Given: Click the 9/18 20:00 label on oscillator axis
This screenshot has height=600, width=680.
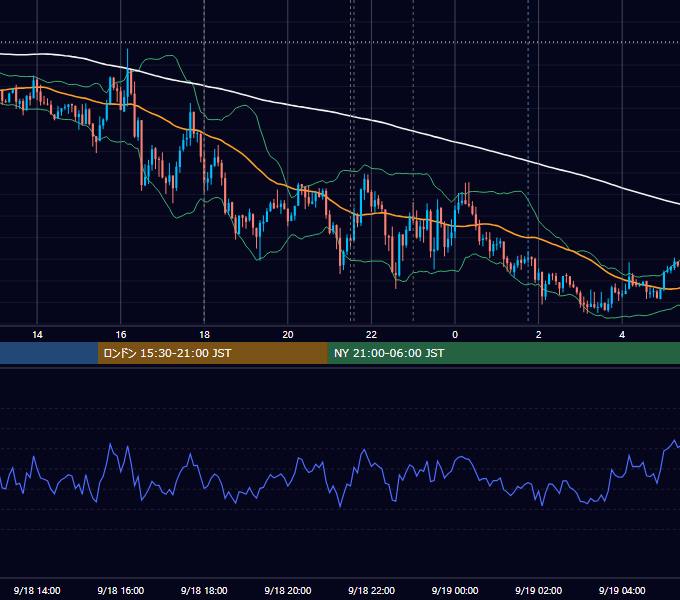Looking at the screenshot, I should [288, 590].
